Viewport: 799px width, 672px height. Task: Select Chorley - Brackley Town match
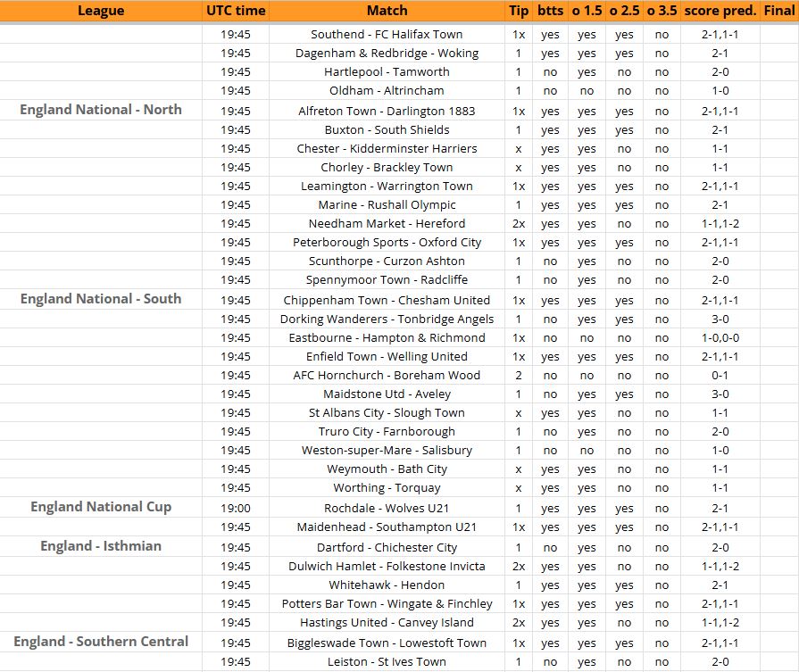[x=387, y=167]
